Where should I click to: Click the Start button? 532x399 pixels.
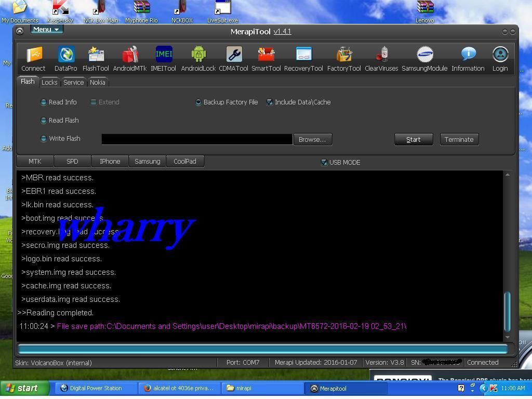414,139
